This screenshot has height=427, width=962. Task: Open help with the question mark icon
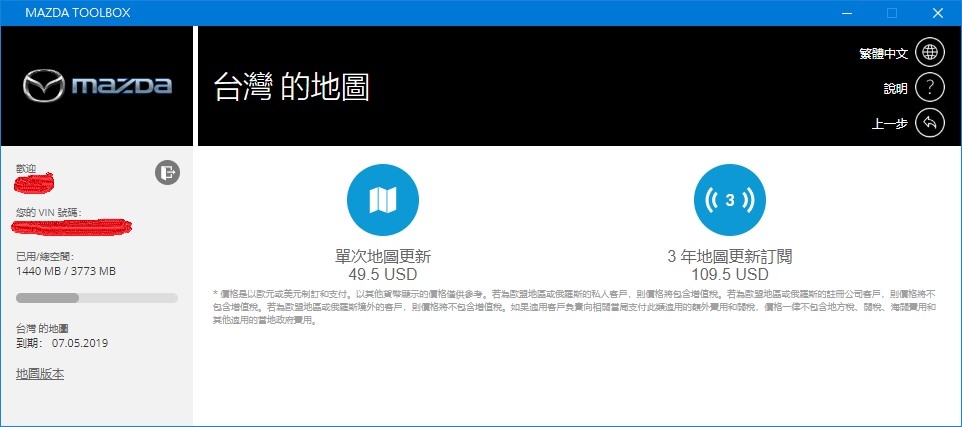tap(929, 88)
